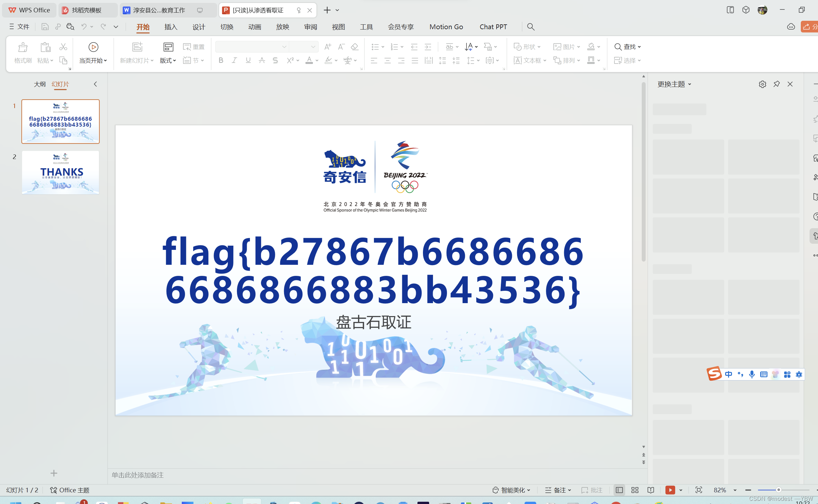Click the Strikethrough icon
The height and width of the screenshot is (504, 818).
(x=262, y=60)
